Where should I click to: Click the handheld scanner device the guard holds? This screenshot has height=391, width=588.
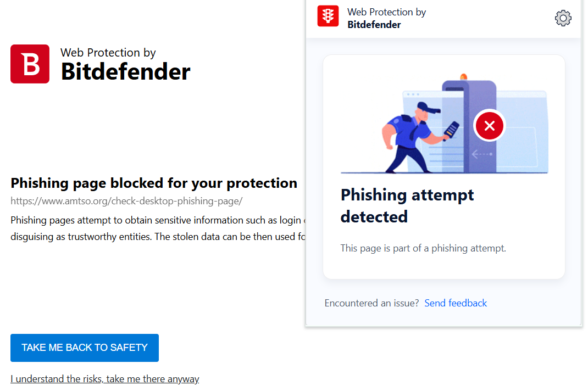(x=451, y=130)
